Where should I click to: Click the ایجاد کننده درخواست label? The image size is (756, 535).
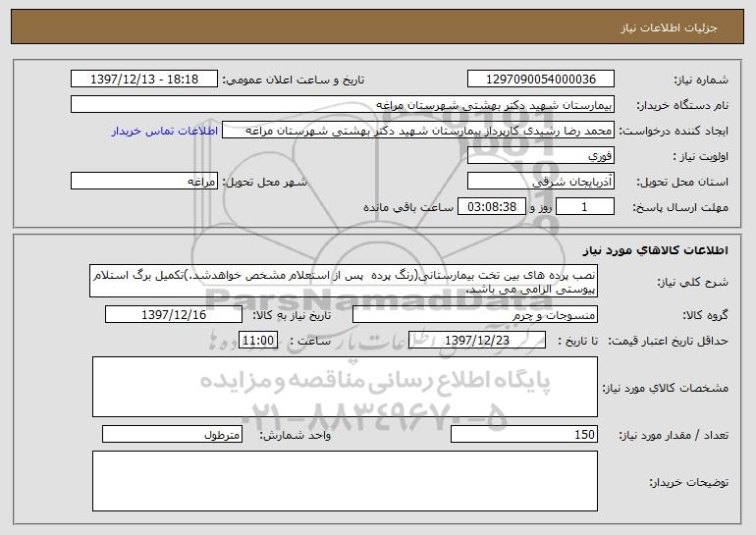(x=674, y=131)
